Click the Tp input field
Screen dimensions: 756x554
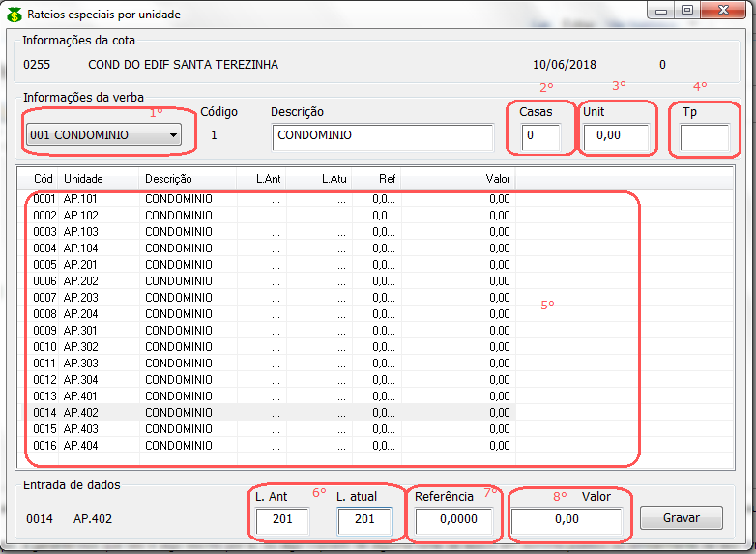(704, 138)
